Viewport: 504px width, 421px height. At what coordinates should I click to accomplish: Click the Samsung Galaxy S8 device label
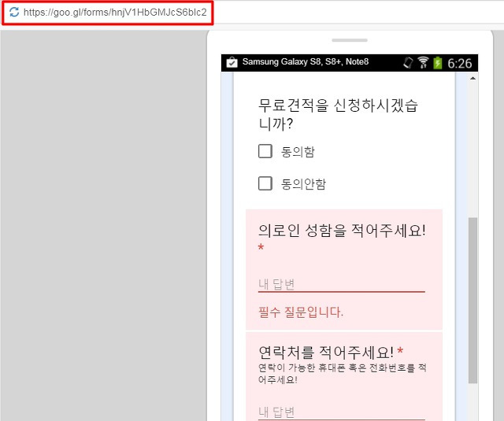pyautogui.click(x=306, y=61)
